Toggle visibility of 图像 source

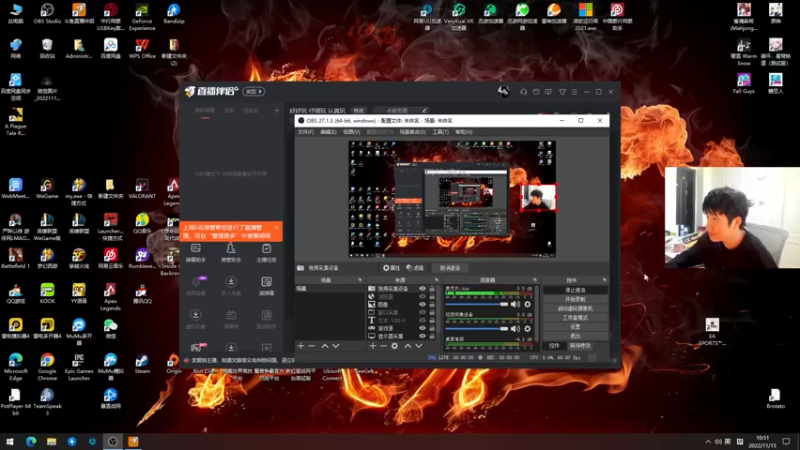point(422,305)
